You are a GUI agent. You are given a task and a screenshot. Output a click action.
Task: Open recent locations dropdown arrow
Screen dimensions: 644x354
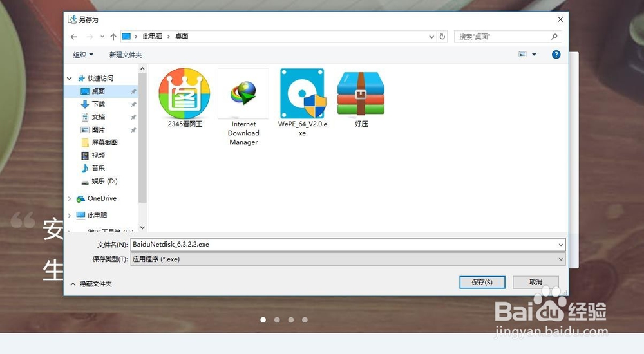click(102, 37)
